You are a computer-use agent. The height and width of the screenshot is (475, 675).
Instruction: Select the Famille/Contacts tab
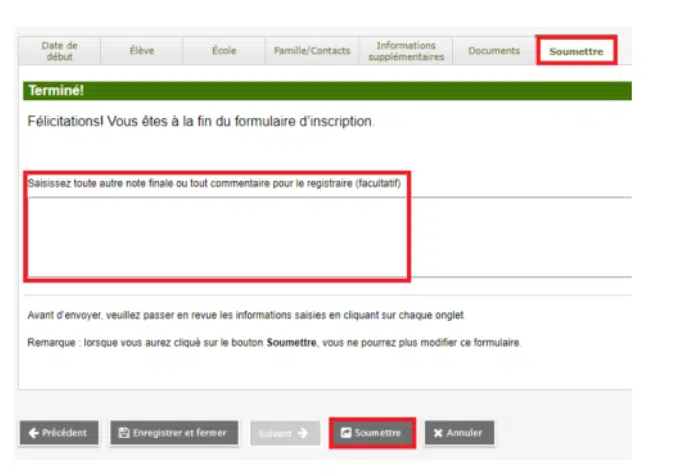(x=312, y=51)
